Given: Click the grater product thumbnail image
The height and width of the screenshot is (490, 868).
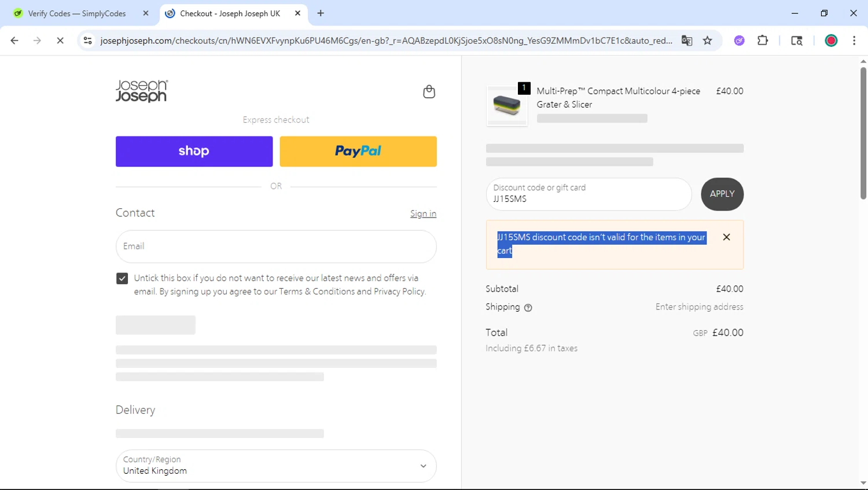Looking at the screenshot, I should coord(507,106).
